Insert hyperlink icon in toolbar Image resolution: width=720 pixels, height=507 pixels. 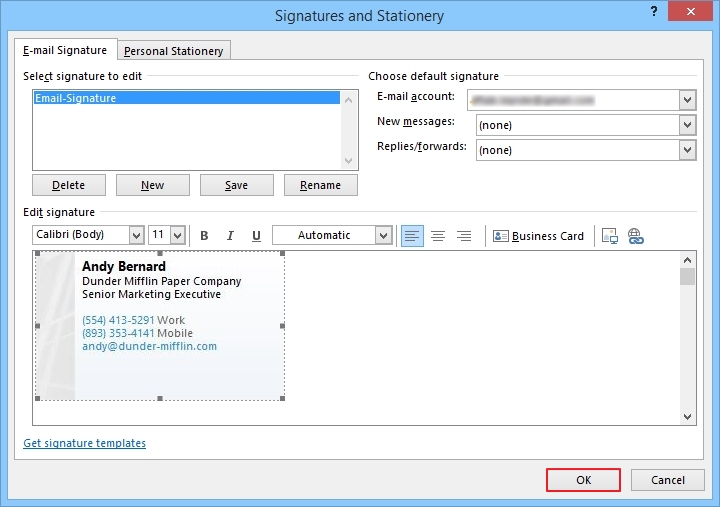click(635, 236)
